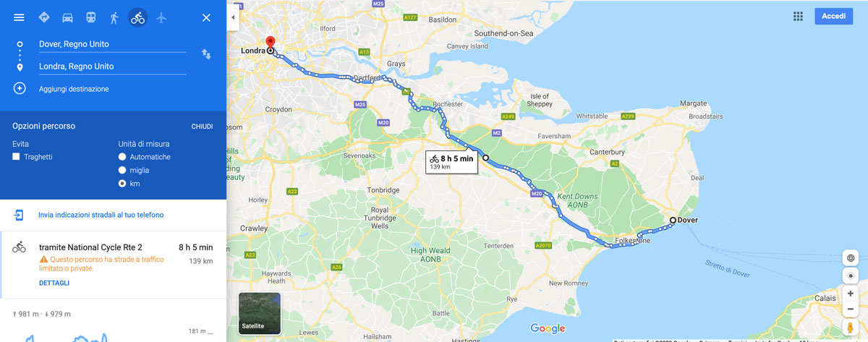The width and height of the screenshot is (868, 342).
Task: Select the best travel mode tab
Action: pos(44,17)
